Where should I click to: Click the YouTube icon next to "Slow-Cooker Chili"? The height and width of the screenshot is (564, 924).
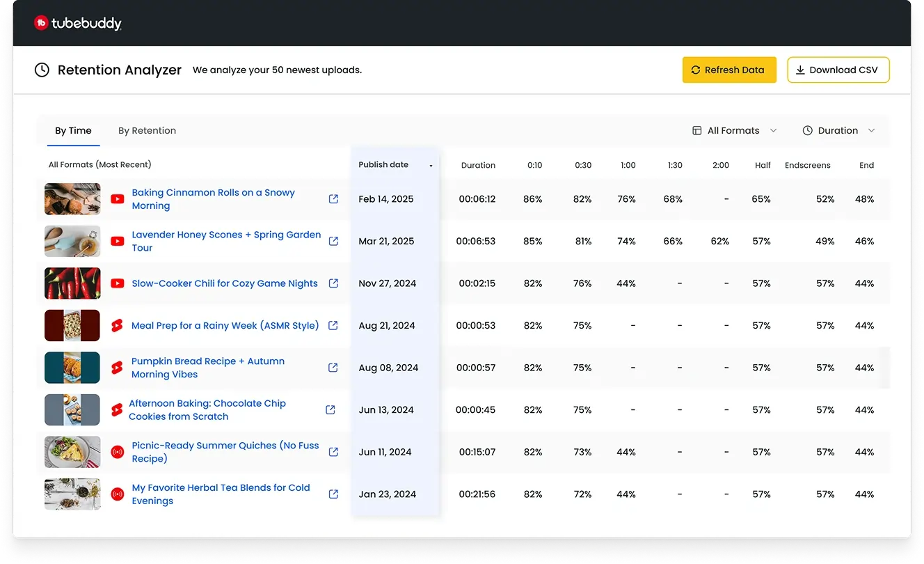coord(118,283)
